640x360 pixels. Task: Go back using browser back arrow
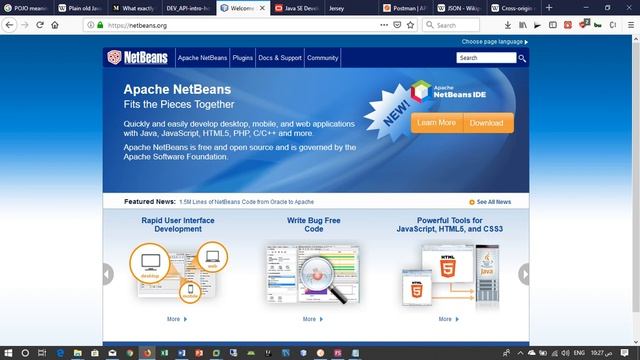[x=9, y=25]
